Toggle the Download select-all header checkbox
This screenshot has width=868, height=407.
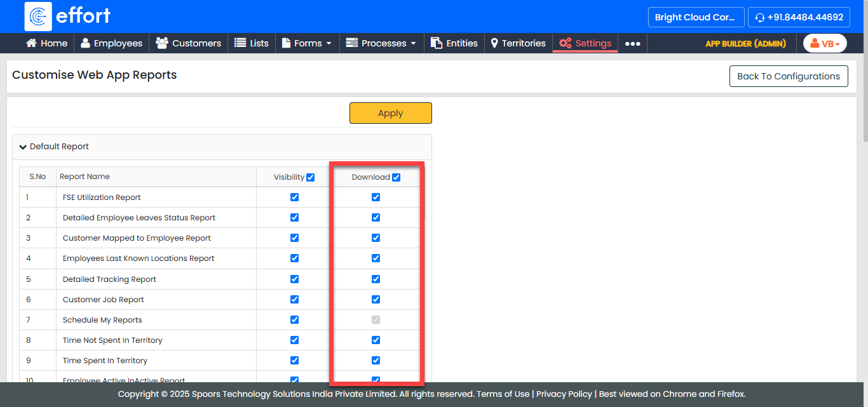tap(396, 177)
